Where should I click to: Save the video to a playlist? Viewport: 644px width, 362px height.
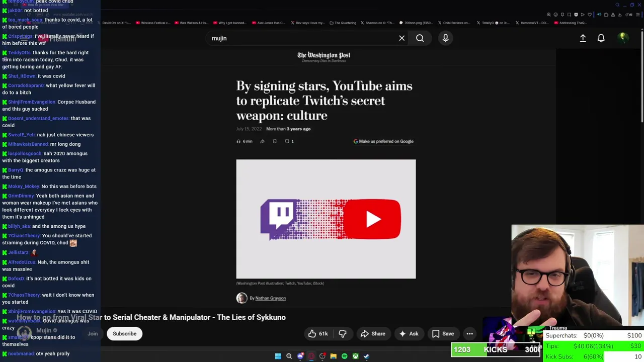coord(443,334)
